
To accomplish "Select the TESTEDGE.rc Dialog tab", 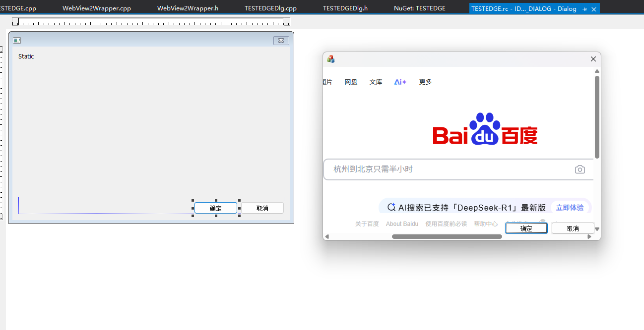I will [524, 9].
